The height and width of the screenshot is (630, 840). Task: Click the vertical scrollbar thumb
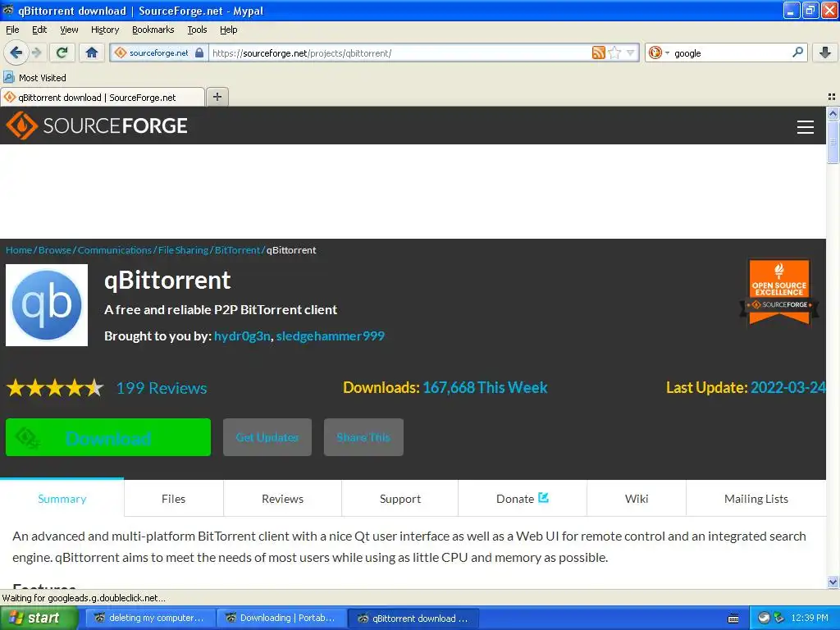[x=833, y=142]
